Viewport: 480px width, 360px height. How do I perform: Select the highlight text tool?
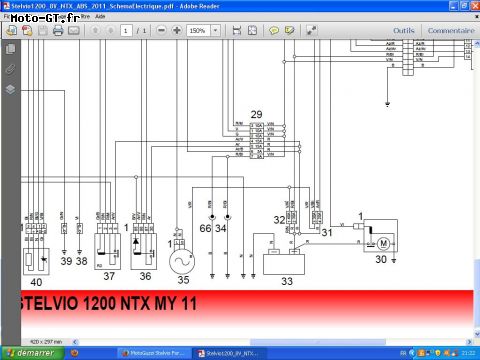coord(290,31)
